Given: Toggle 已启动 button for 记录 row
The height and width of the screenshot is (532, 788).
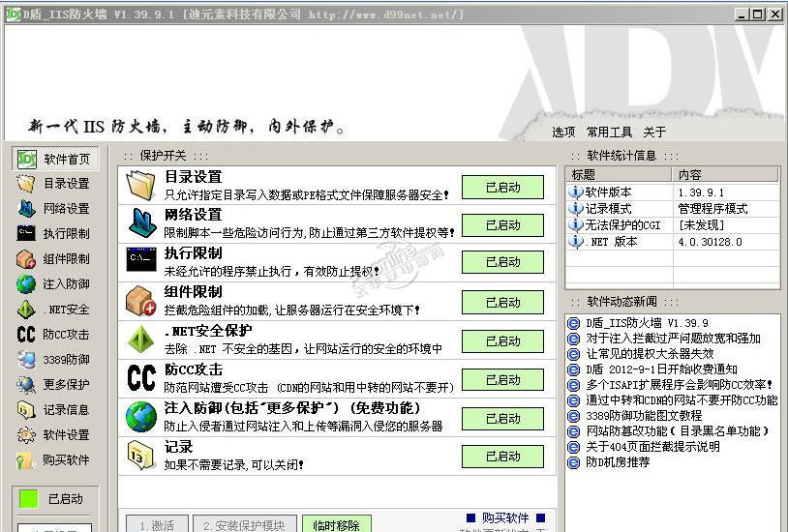Looking at the screenshot, I should [x=502, y=457].
